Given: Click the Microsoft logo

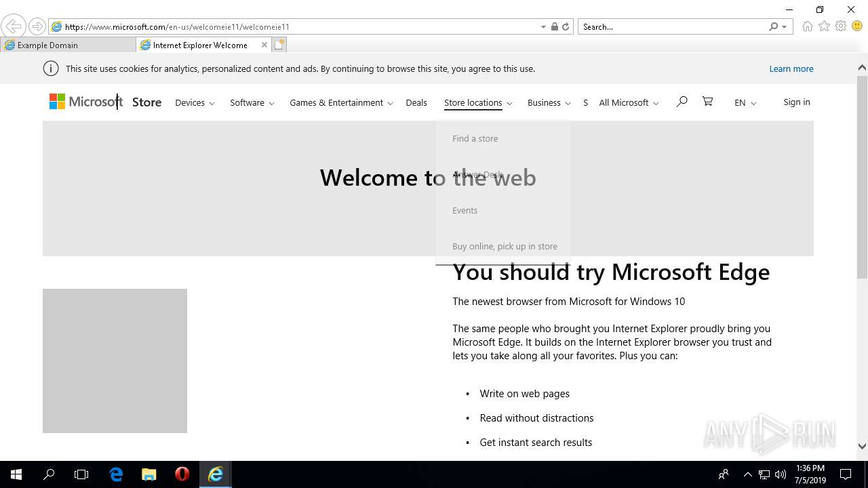Looking at the screenshot, I should tap(86, 102).
